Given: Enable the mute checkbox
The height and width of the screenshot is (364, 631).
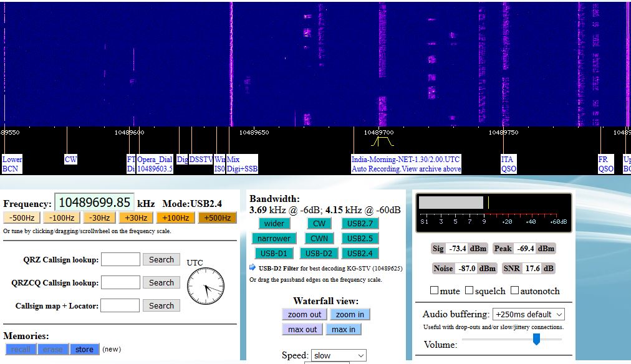Looking at the screenshot, I should (x=434, y=290).
